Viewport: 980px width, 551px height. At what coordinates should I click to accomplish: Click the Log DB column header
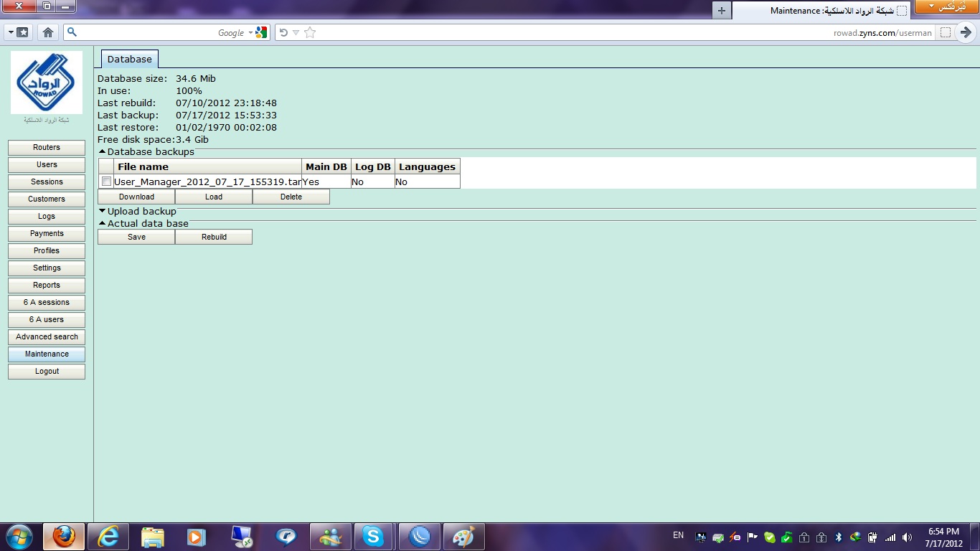373,166
